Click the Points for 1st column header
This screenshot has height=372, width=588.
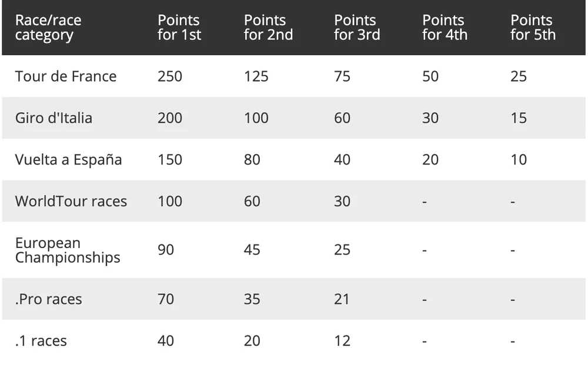(179, 28)
